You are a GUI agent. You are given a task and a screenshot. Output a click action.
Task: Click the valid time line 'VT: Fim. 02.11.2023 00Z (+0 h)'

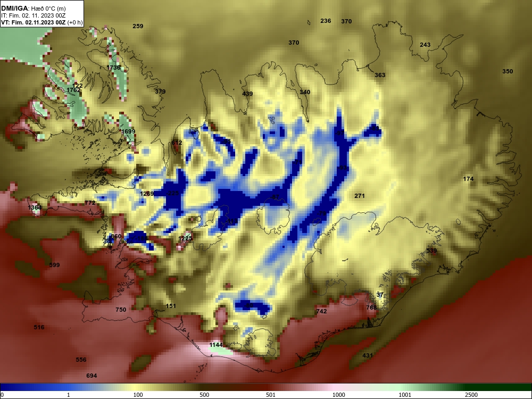click(41, 22)
